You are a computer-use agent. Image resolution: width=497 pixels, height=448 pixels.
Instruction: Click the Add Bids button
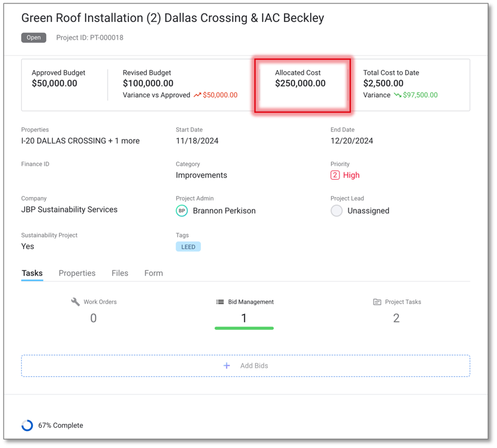click(246, 366)
